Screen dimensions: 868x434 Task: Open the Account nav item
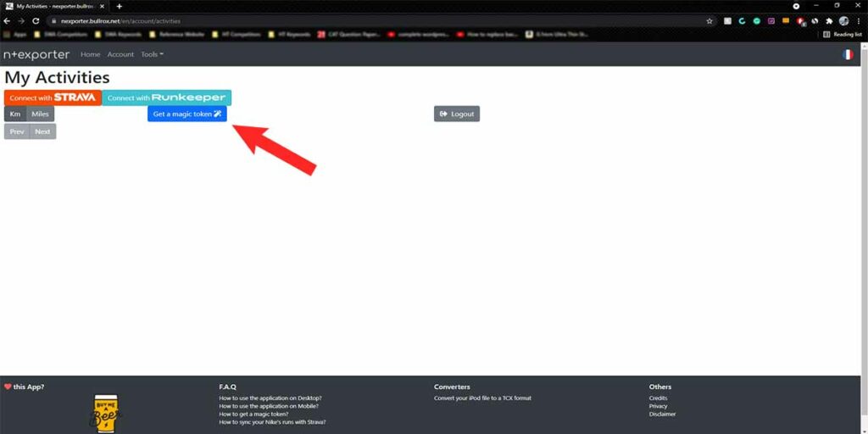pos(120,54)
